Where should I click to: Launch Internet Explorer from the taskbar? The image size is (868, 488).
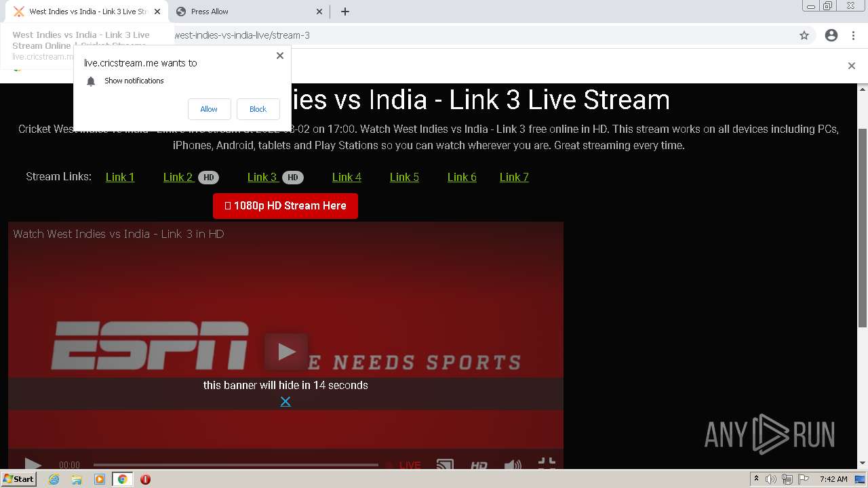tap(54, 479)
